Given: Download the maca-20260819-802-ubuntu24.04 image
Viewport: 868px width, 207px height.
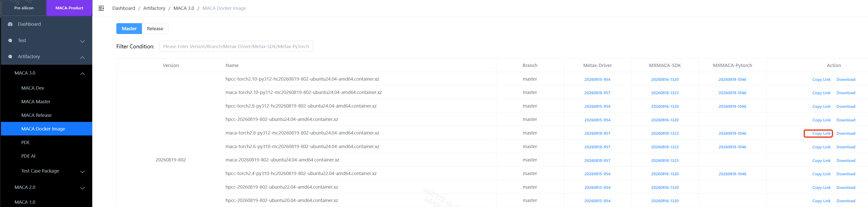Looking at the screenshot, I should point(846,160).
